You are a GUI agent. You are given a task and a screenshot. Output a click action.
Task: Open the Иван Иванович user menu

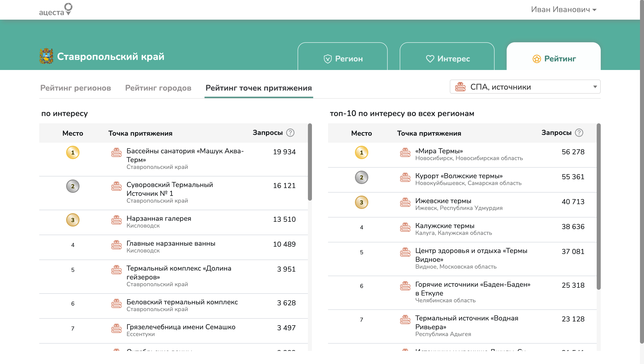click(564, 10)
